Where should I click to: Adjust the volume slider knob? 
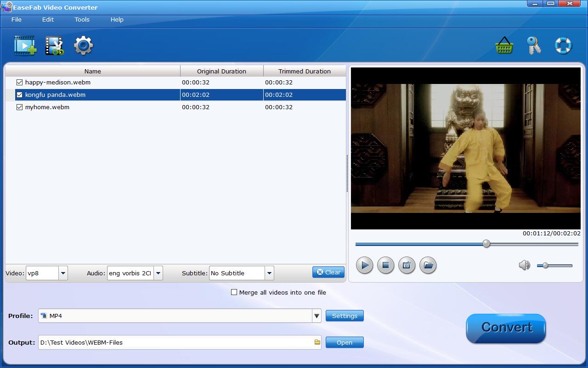pyautogui.click(x=545, y=265)
